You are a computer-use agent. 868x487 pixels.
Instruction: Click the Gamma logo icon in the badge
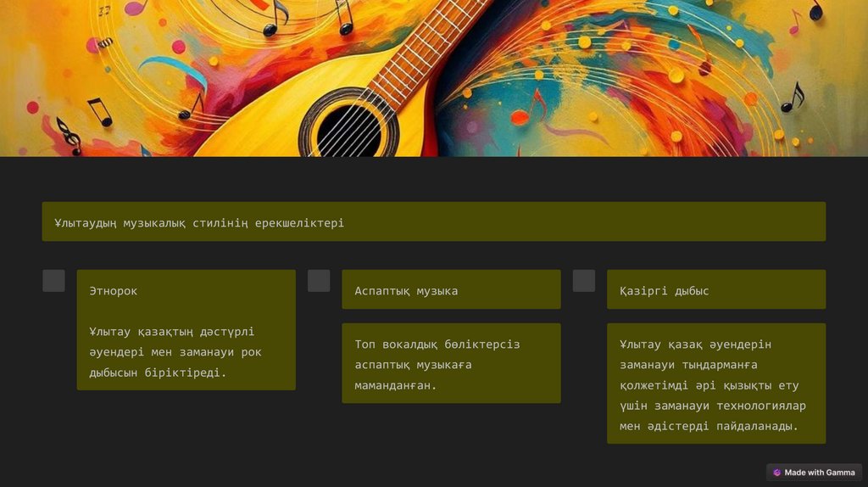(x=776, y=473)
